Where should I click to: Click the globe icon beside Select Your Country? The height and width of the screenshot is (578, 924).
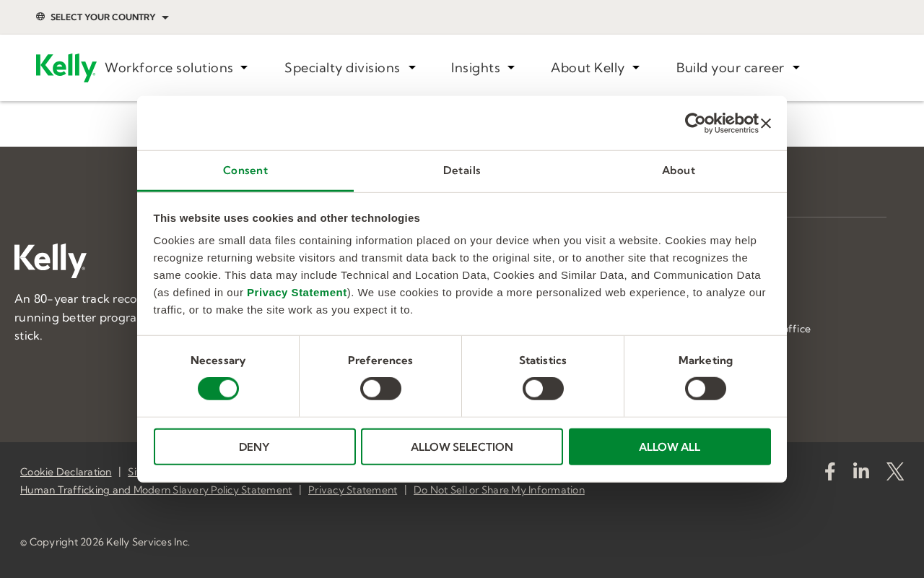pyautogui.click(x=40, y=17)
